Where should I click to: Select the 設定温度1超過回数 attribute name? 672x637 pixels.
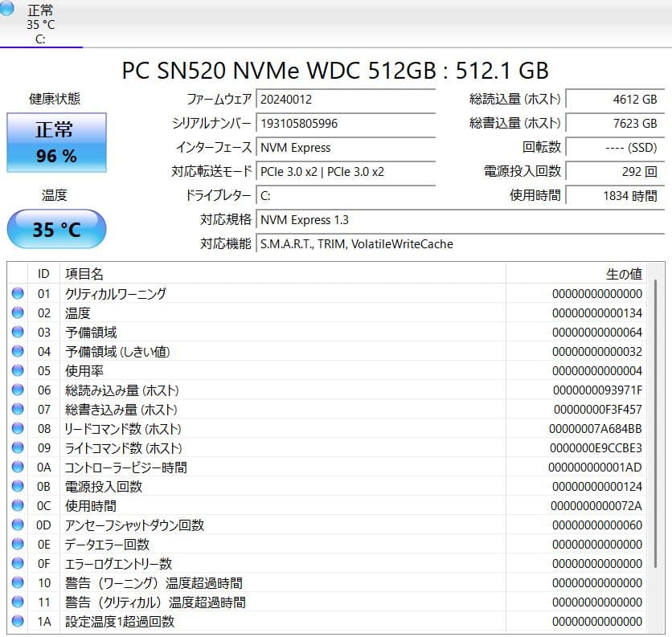(x=120, y=622)
